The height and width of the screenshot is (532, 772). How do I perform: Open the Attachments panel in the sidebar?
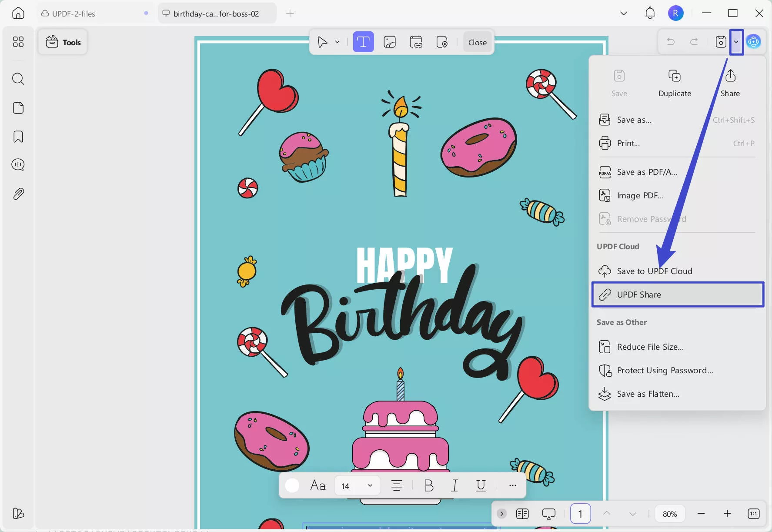tap(18, 194)
